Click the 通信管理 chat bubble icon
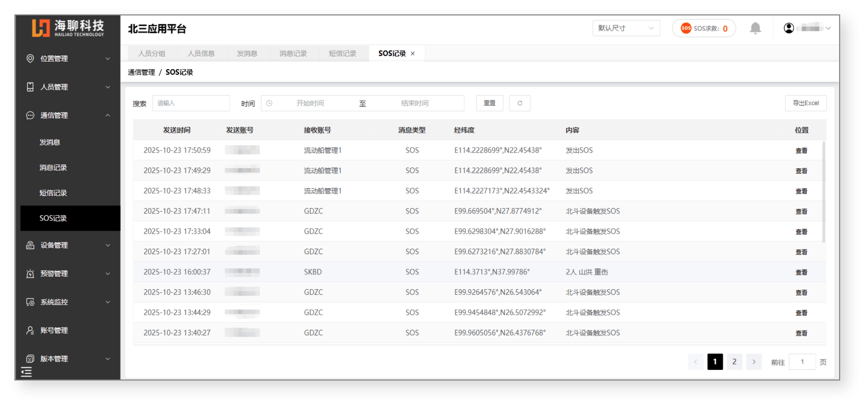 click(x=30, y=115)
